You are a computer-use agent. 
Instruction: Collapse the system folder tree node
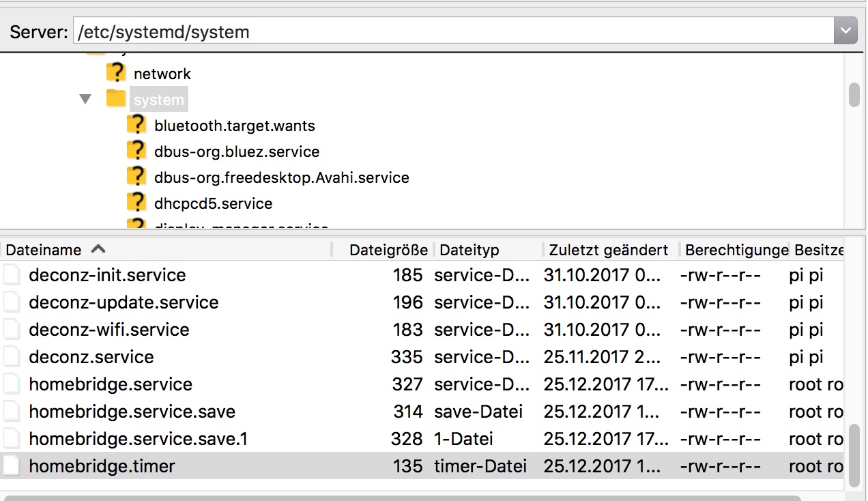tap(85, 100)
